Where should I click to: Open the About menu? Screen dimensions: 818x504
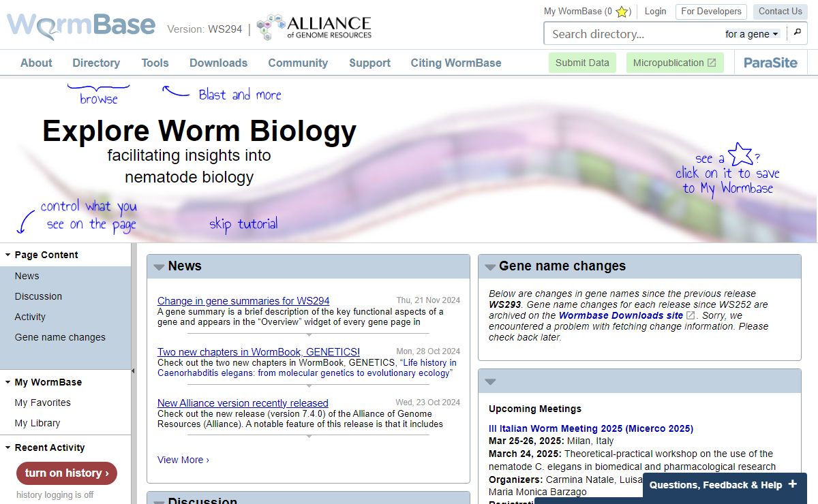point(36,63)
